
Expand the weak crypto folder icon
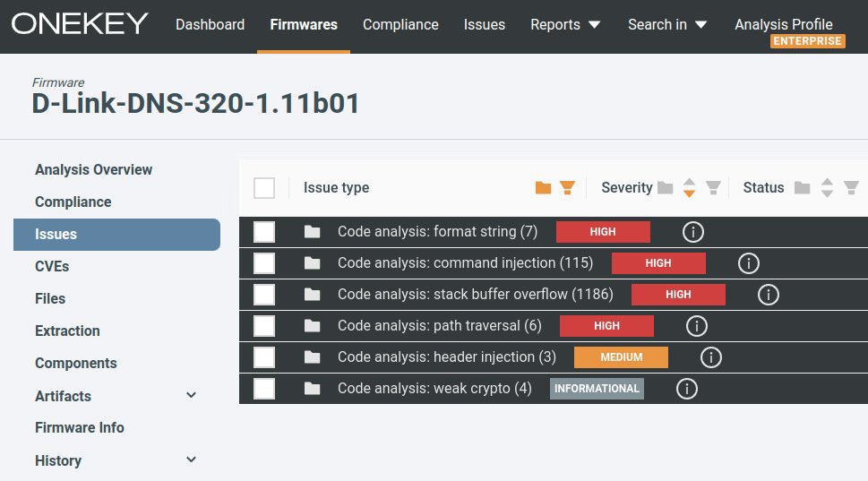[x=313, y=389]
